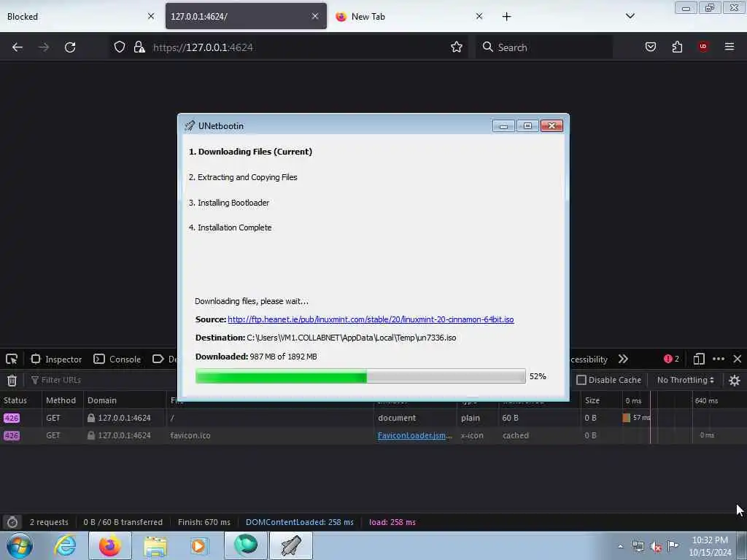747x560 pixels.
Task: Click the Filter URLs field
Action: (x=102, y=380)
